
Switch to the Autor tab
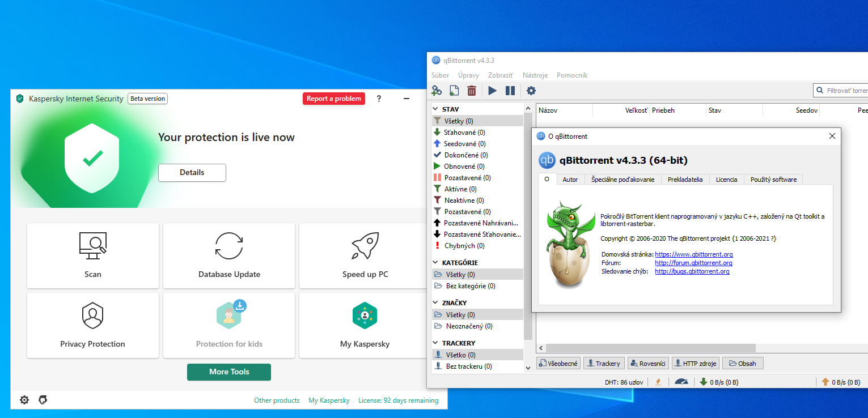[570, 180]
